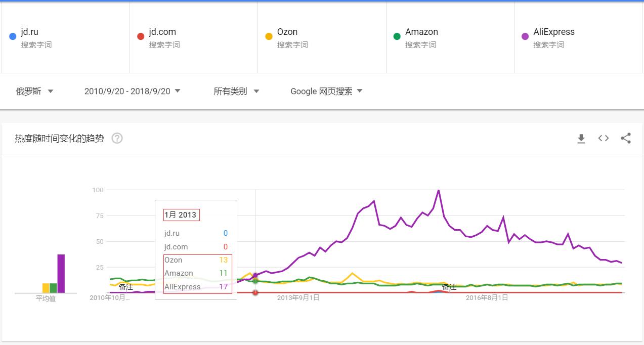Click the purple AliExpress average bar
644x345 pixels.
[x=61, y=273]
